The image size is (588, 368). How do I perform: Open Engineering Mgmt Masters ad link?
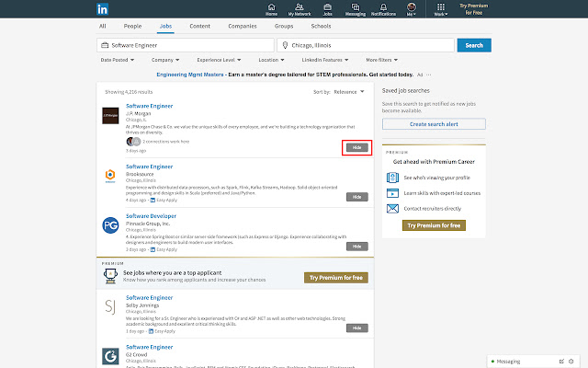pyautogui.click(x=190, y=75)
